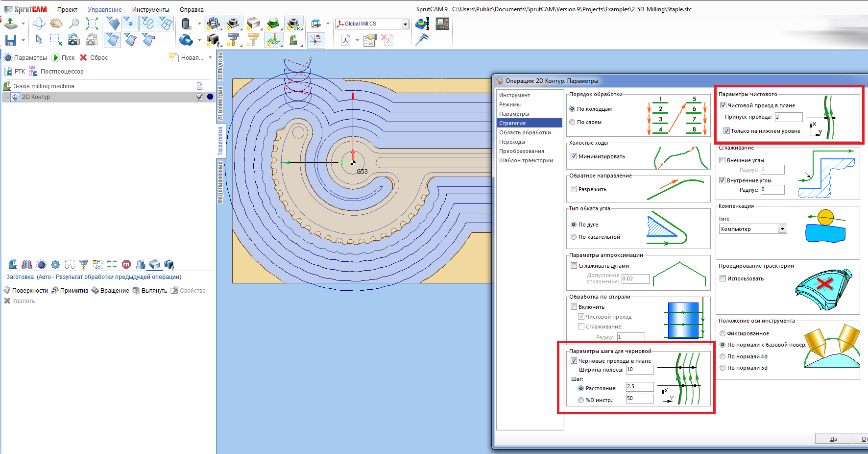868x454 pixels.
Task: Click the blue circle on 2D Контур row
Action: pyautogui.click(x=210, y=97)
